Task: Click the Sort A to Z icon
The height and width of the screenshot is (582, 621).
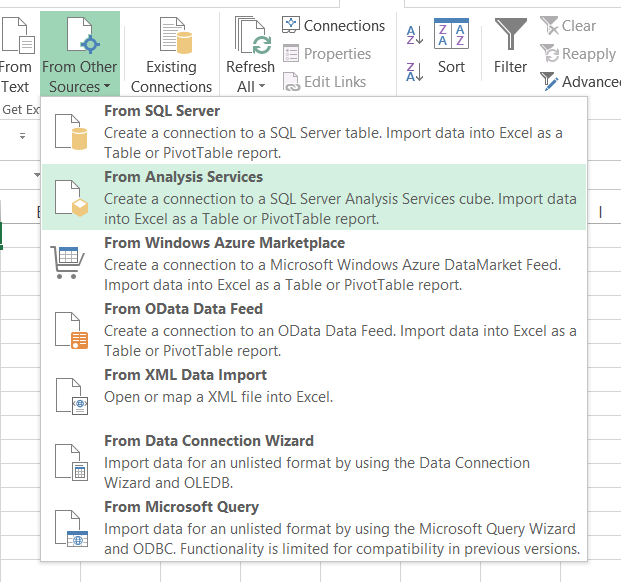Action: click(415, 35)
